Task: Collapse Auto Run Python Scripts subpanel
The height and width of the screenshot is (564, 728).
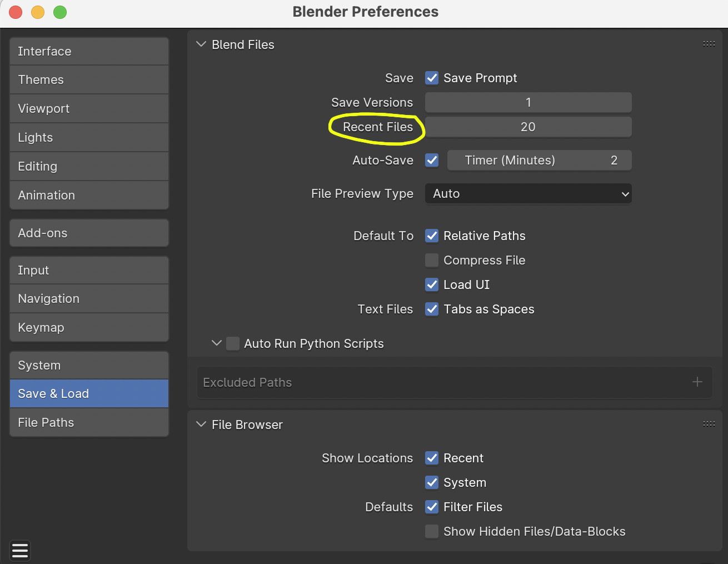Action: click(x=217, y=343)
